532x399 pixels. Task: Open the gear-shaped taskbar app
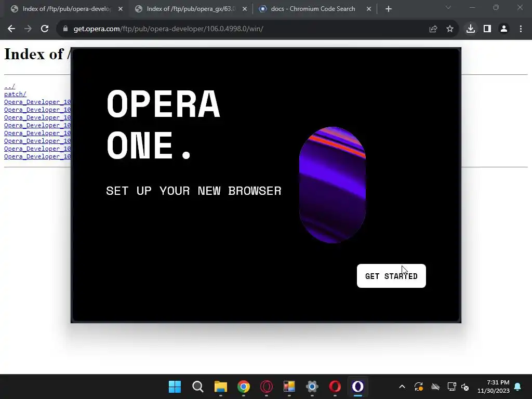click(312, 387)
